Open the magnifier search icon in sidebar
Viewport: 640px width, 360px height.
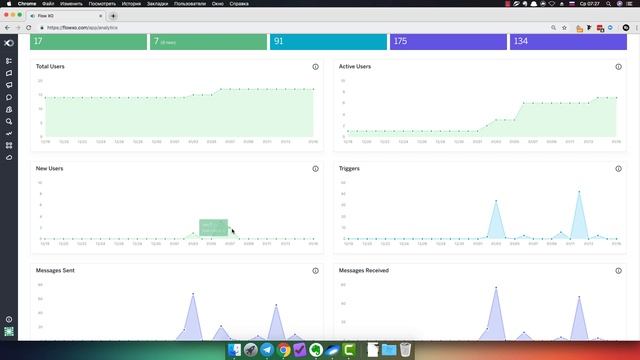9,121
